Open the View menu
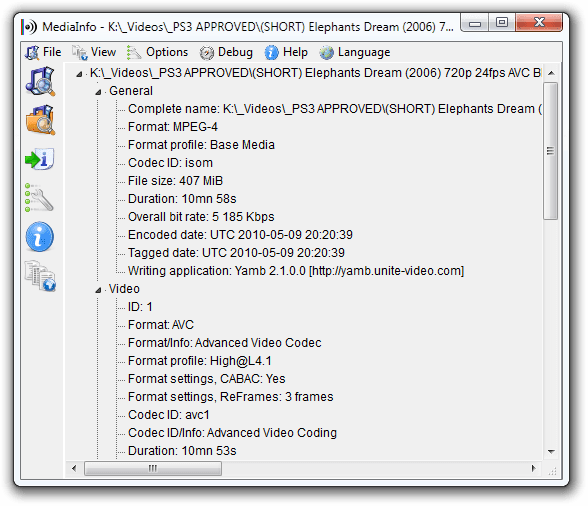The height and width of the screenshot is (506, 588). (x=94, y=52)
